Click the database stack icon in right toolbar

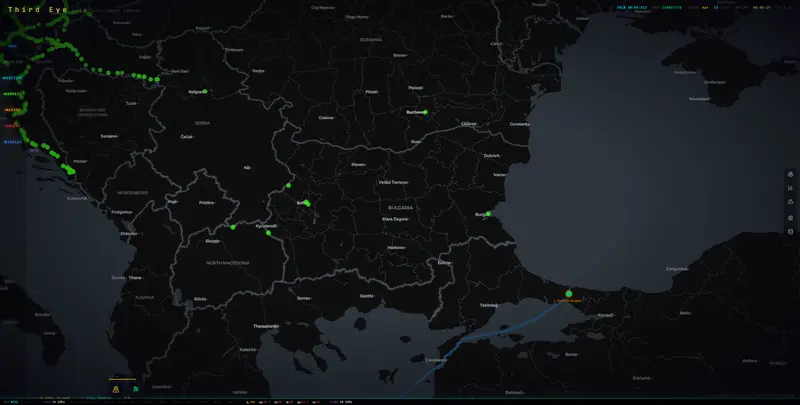(x=790, y=232)
